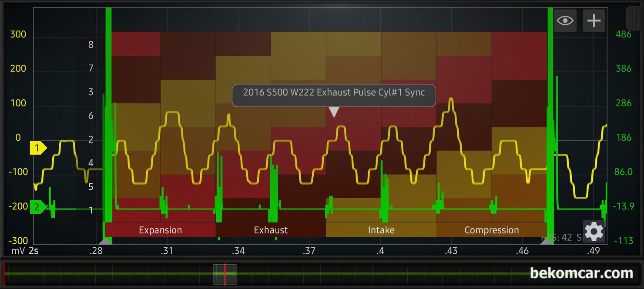Click cylinder 8 row label
Screen dimensions: 644x289
(x=91, y=44)
